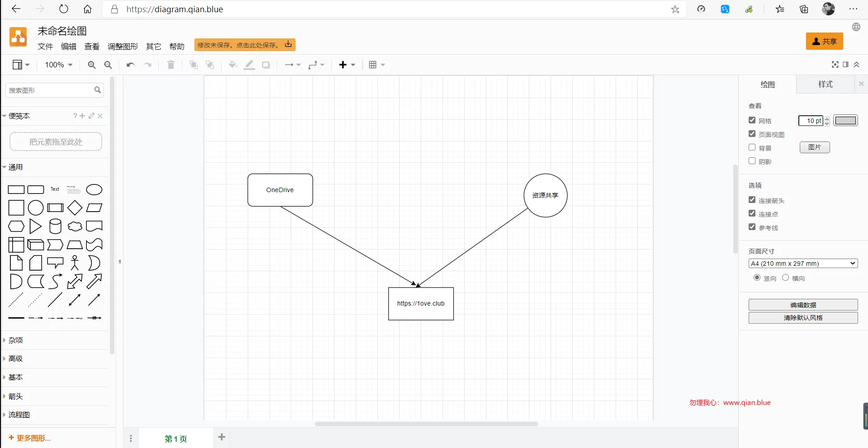Uncheck the 页面视图 page view checkbox
868x448 pixels.
(752, 134)
